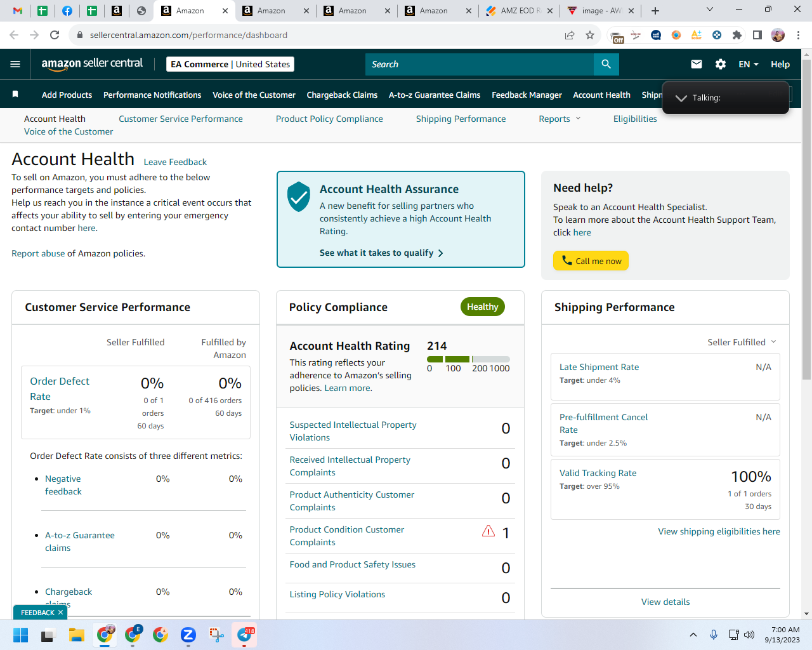This screenshot has height=650, width=812.
Task: Click the green Healthy status badge
Action: 483,307
